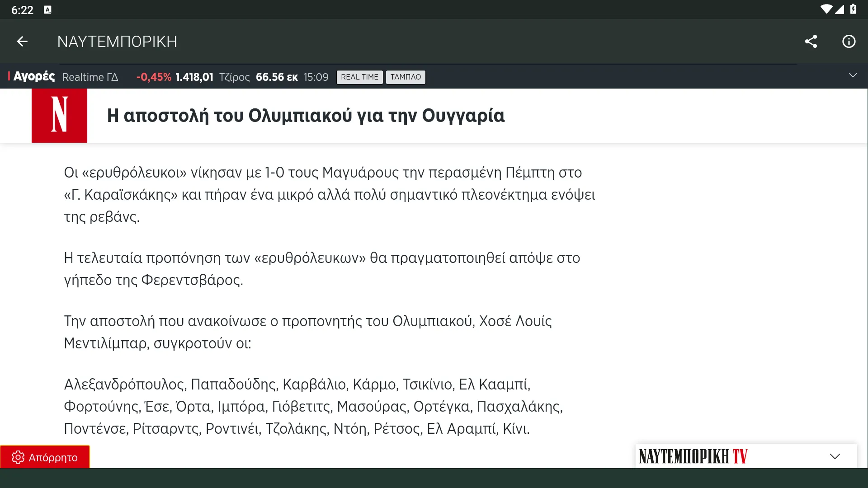Click the ΝΑΥΤΕΜΠΟΡΙΚΗ title in the top bar
This screenshot has height=488, width=868.
pyautogui.click(x=117, y=42)
